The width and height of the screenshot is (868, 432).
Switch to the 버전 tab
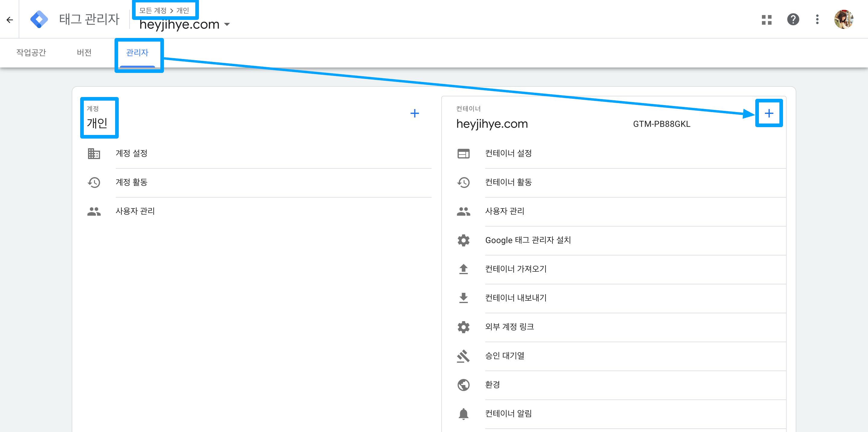(x=84, y=52)
